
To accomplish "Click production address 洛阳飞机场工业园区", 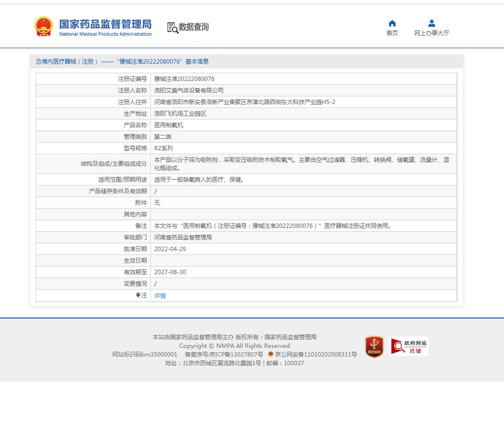I will [180, 114].
